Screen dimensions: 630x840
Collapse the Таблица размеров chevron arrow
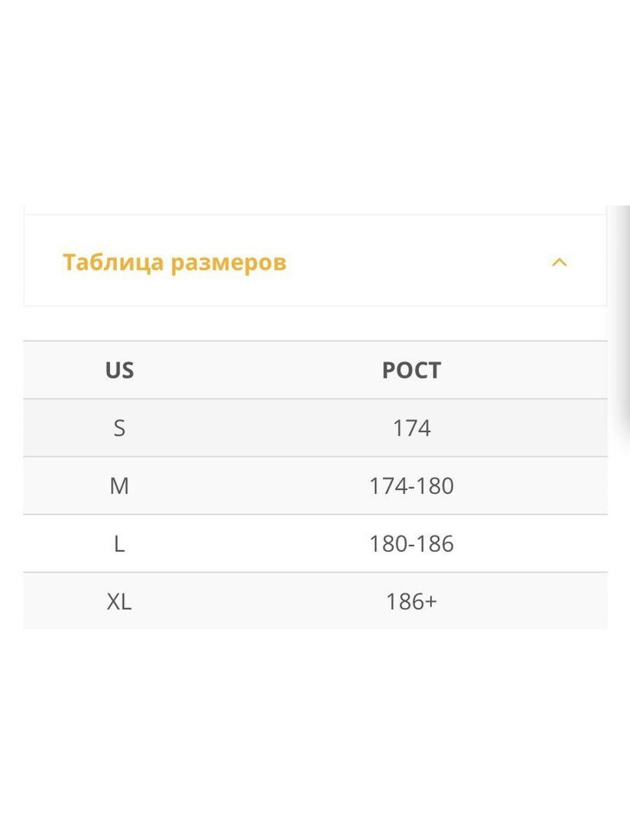[559, 262]
